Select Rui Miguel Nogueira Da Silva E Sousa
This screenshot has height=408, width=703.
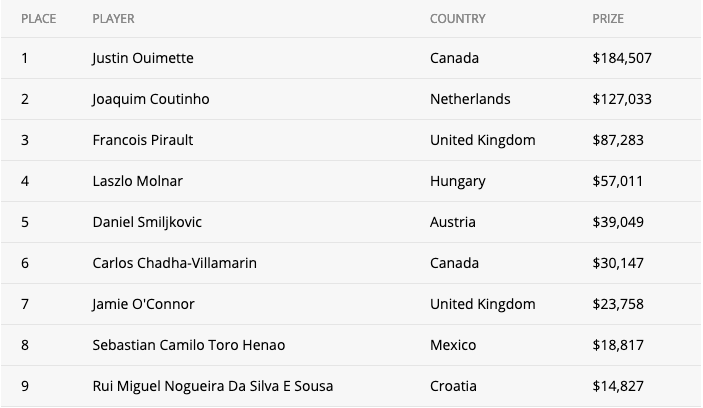click(213, 386)
